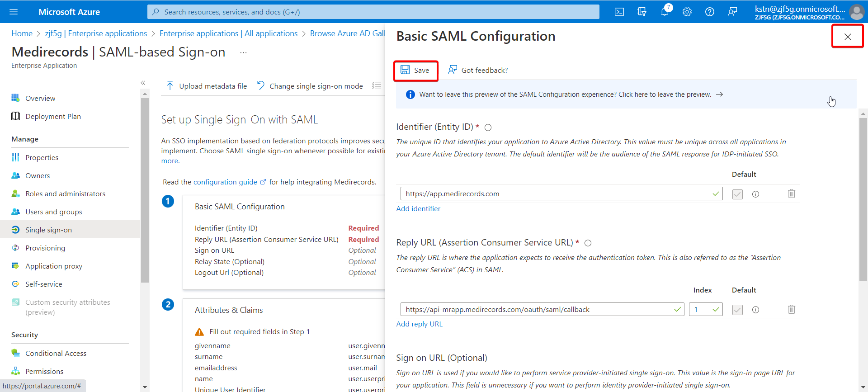Open Enterprise applications | All applications breadcrumb
The image size is (868, 392).
coord(229,33)
